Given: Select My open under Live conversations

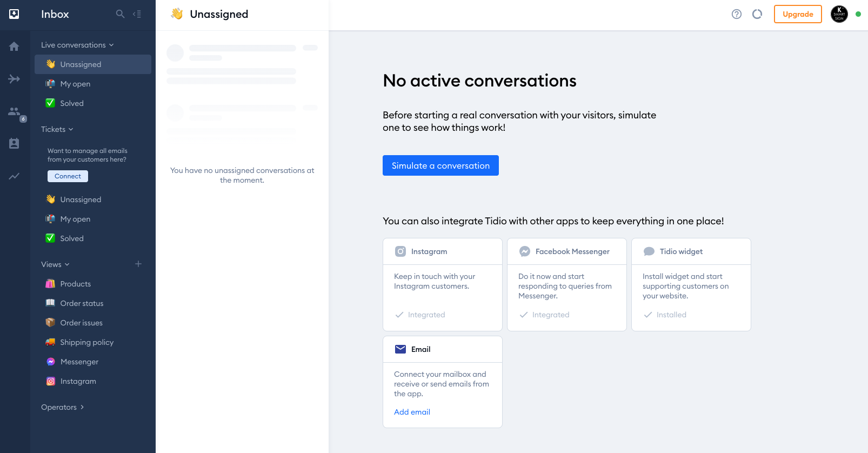Looking at the screenshot, I should click(93, 84).
